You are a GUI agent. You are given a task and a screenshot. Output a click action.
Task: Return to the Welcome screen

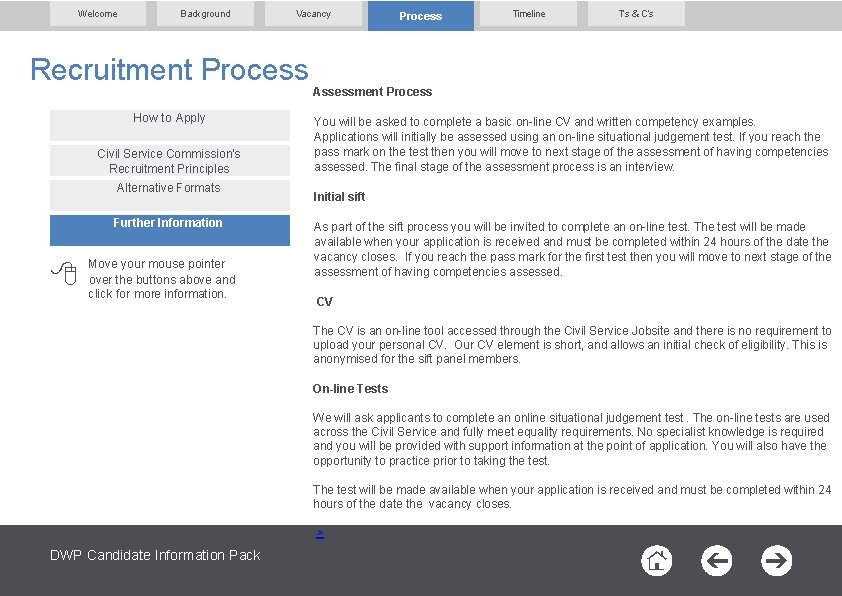(97, 13)
